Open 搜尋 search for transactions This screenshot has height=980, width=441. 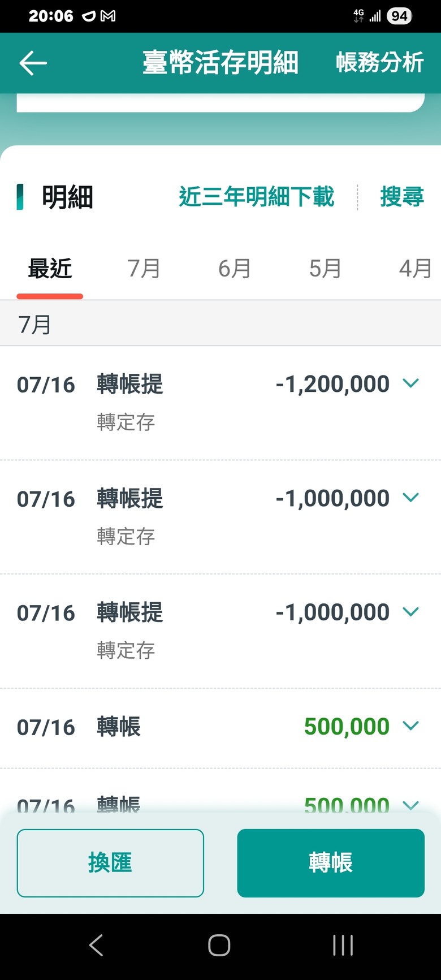pyautogui.click(x=402, y=197)
